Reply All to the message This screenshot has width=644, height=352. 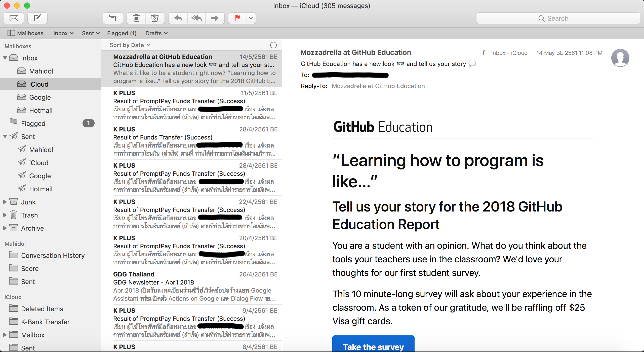coord(196,18)
